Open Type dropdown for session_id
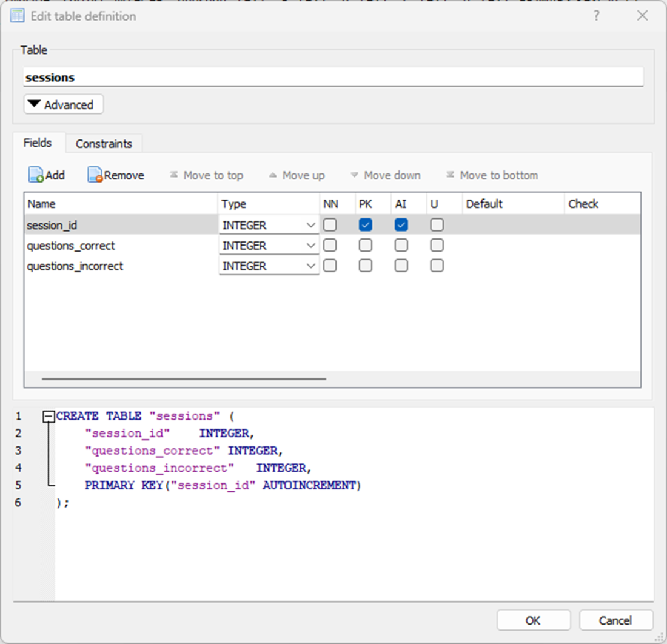This screenshot has height=644, width=667. coord(269,225)
